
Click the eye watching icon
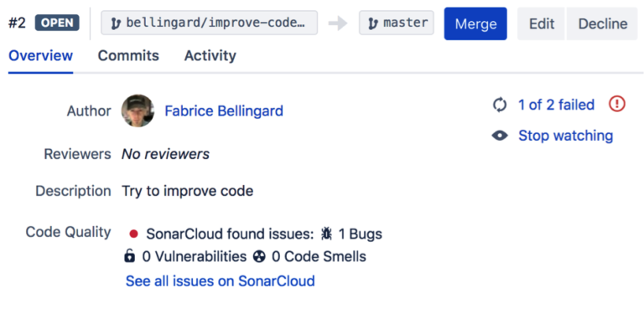click(x=500, y=136)
